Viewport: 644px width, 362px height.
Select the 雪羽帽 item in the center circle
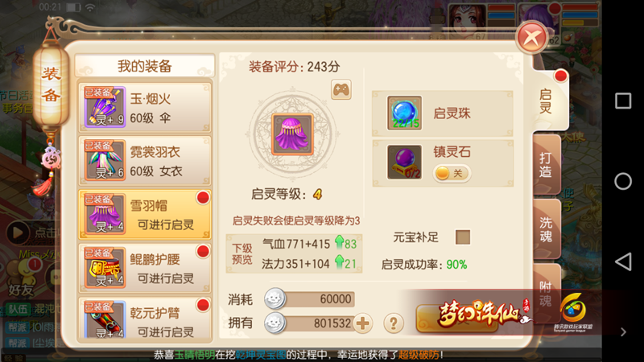pyautogui.click(x=292, y=134)
